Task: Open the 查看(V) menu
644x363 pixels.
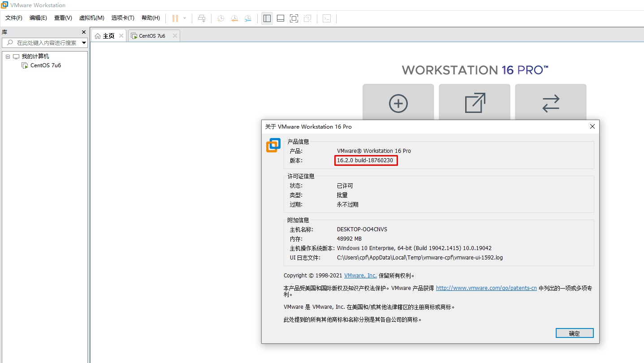Action: point(63,18)
